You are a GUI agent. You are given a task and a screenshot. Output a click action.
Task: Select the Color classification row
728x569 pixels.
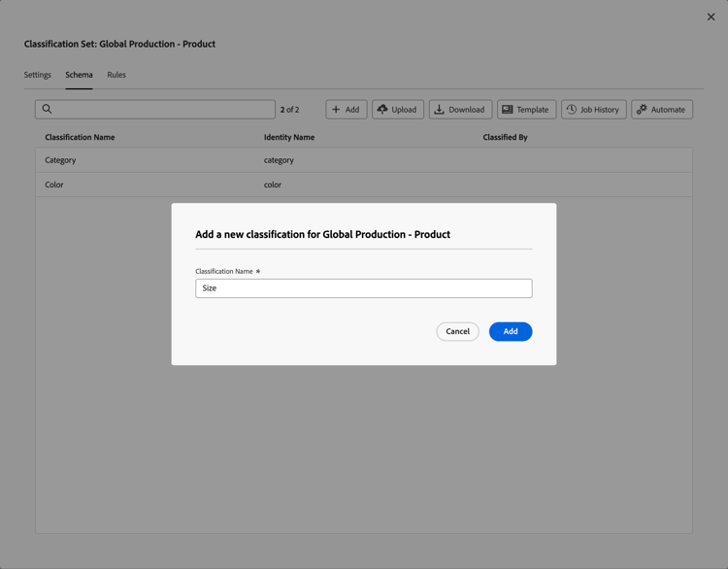coord(364,184)
